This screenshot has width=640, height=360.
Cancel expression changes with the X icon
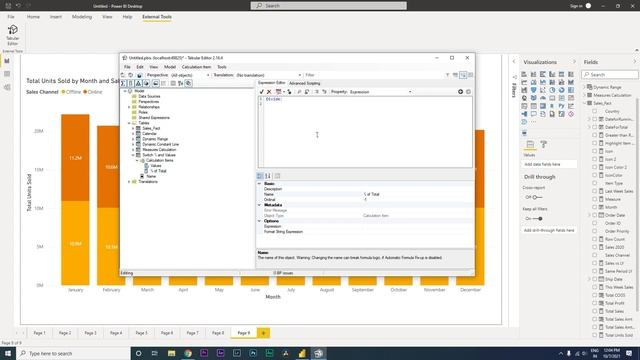pos(269,92)
